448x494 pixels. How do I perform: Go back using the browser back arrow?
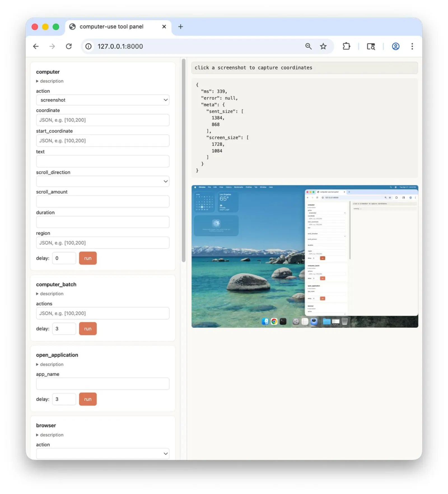(x=36, y=46)
